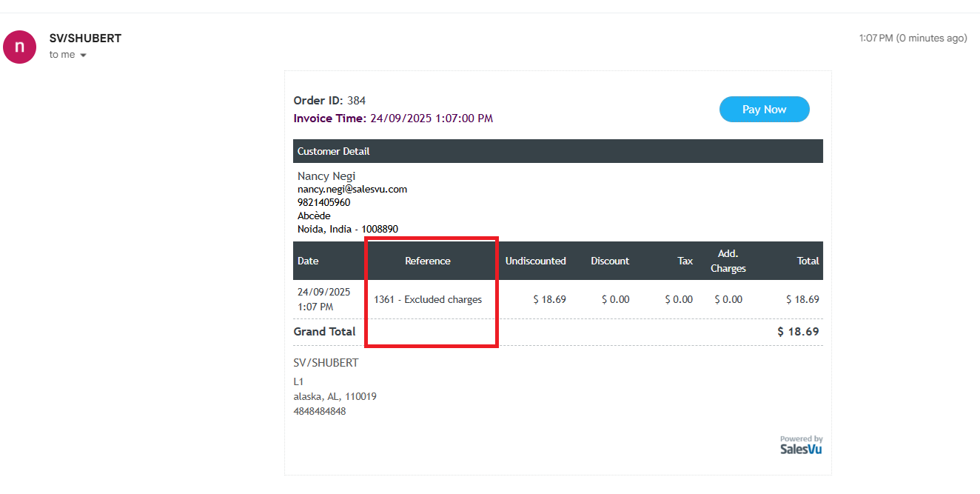980x494 pixels.
Task: Click the Pay Now button
Action: pos(764,110)
